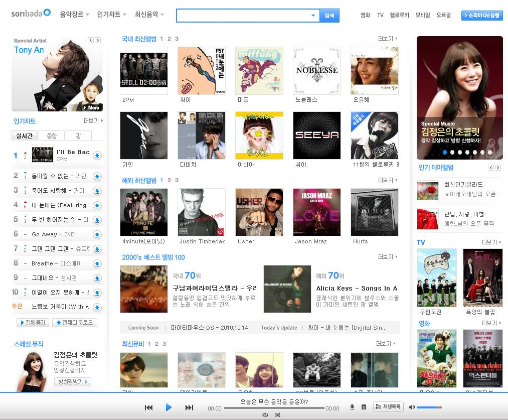
Task: Switch to the 팝 chart tab
Action: (78, 136)
